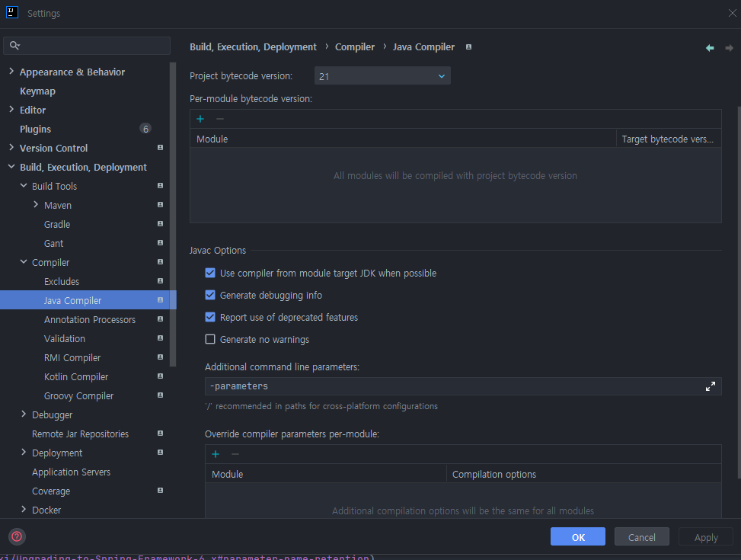Expand Appearance & Behavior section
This screenshot has height=560, width=741.
click(11, 71)
